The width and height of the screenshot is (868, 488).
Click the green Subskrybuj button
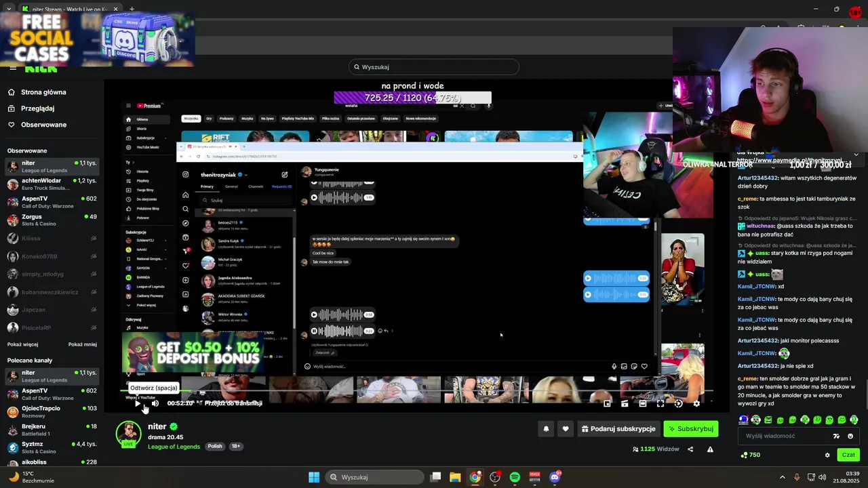(x=690, y=429)
